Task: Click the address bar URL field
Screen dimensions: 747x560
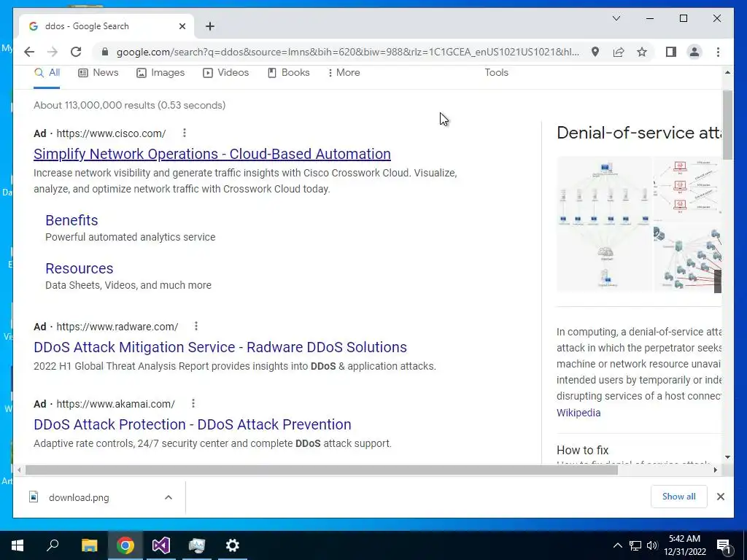Action: click(348, 52)
